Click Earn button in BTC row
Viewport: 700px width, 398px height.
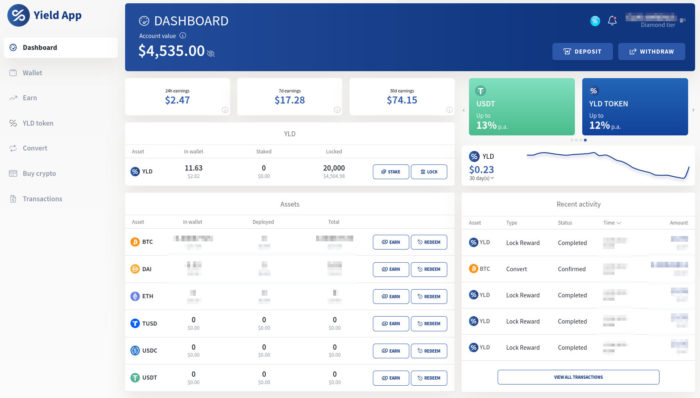tap(391, 242)
